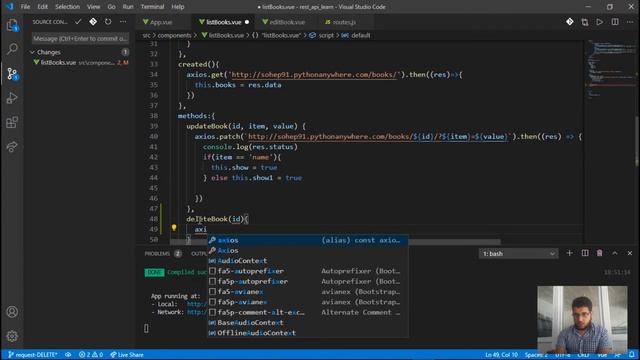
Task: Select fa5-autoprefixer suggestion
Action: pyautogui.click(x=308, y=271)
